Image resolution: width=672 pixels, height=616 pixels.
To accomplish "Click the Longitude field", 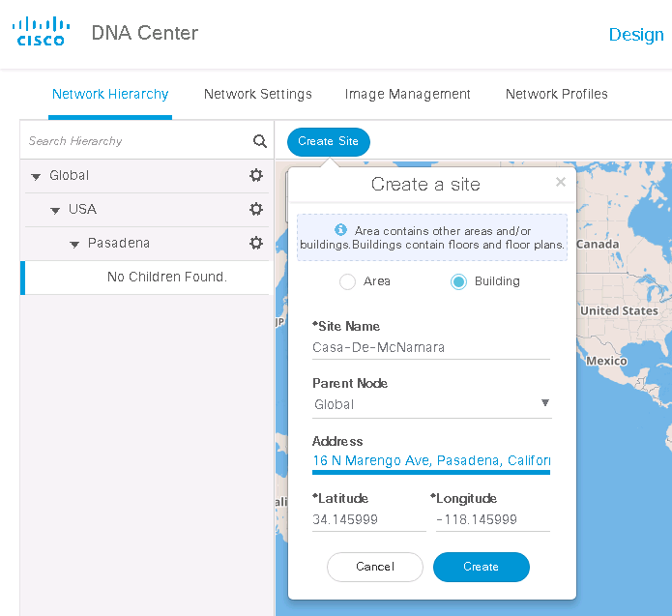I will [493, 519].
